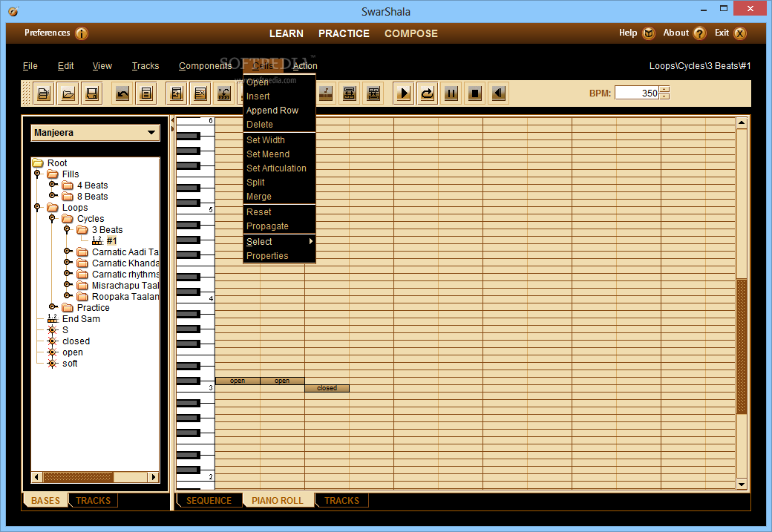Screen dimensions: 772x532
Task: Click the About question mark icon
Action: pyautogui.click(x=699, y=33)
